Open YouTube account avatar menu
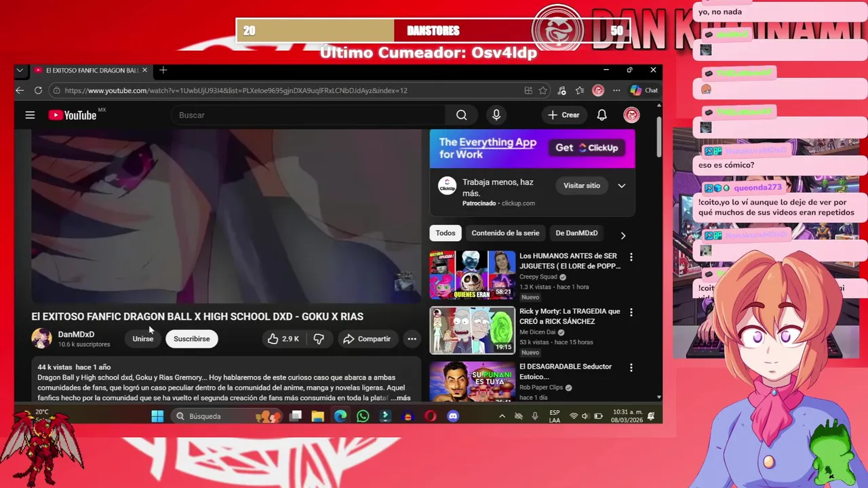Screen dimensions: 868x488 click(631, 115)
